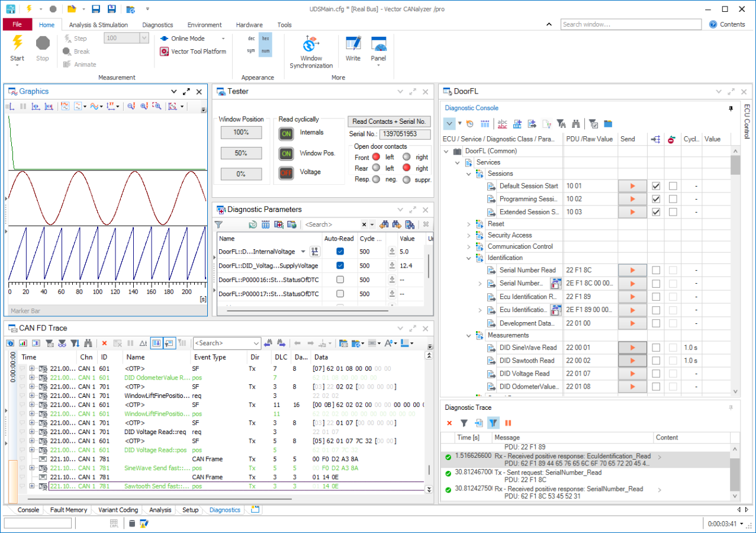
Task: Uncheck Auto-Read for InternalVoltage parameter
Action: [340, 251]
